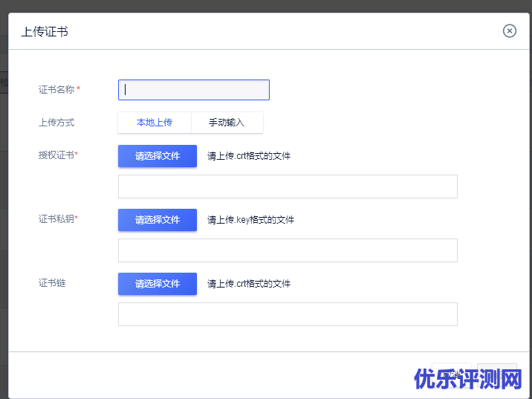This screenshot has height=399, width=532.
Task: Switch to the 手动输入 upload method
Action: tap(227, 123)
